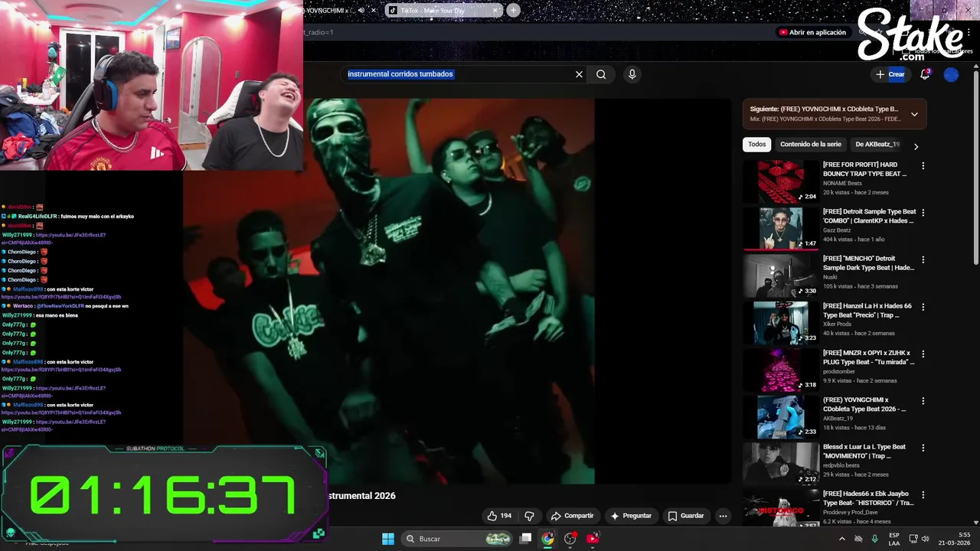Open YOVNGCHIMI x CDobleta 2026 video title
Viewport: 980px width, 551px height.
click(x=864, y=404)
